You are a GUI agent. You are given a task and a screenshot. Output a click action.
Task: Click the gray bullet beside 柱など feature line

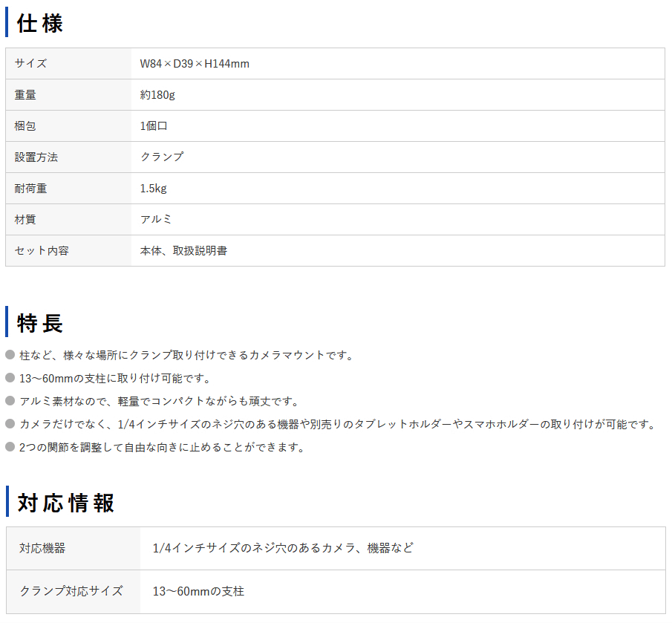10,355
